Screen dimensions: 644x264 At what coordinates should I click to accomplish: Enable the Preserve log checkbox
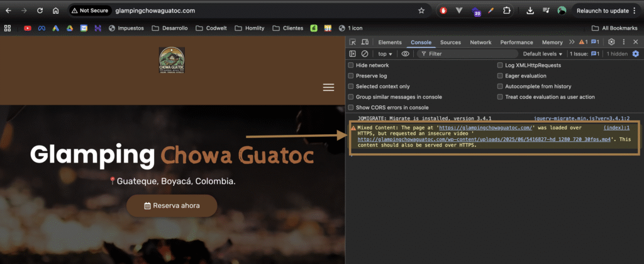351,76
